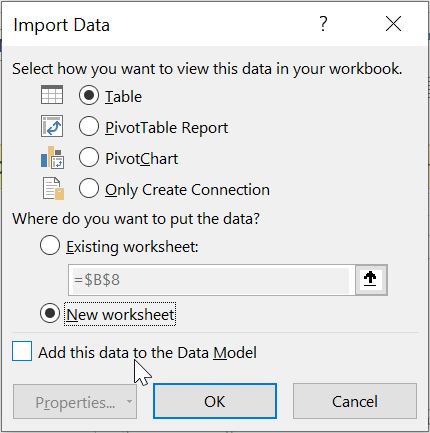Pick the Only Create Connection radio option
Image resolution: width=430 pixels, height=433 pixels.
click(89, 188)
